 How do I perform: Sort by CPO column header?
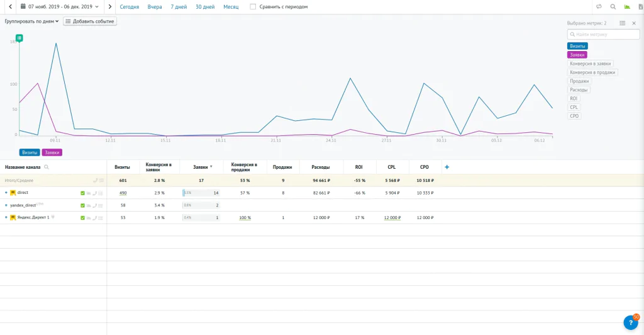pyautogui.click(x=425, y=167)
